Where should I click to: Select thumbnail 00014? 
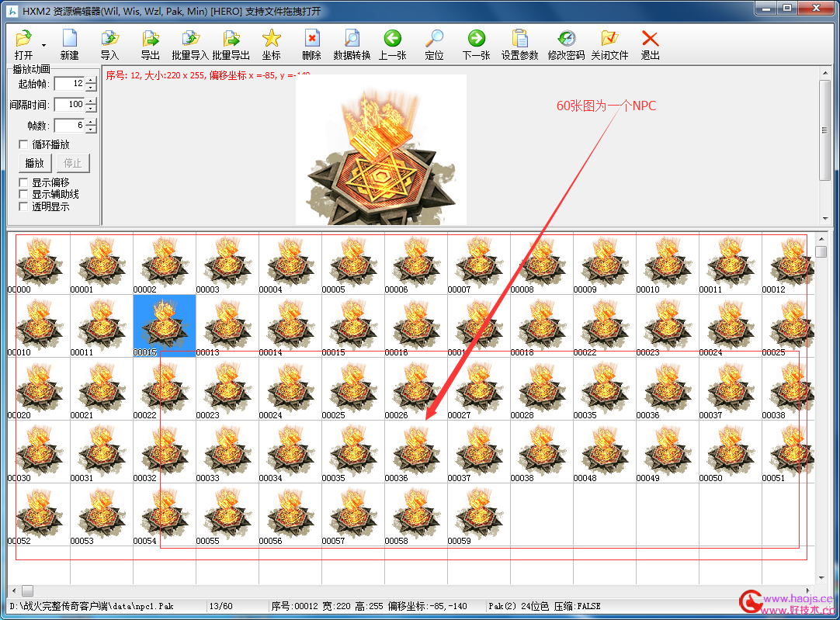tap(290, 326)
